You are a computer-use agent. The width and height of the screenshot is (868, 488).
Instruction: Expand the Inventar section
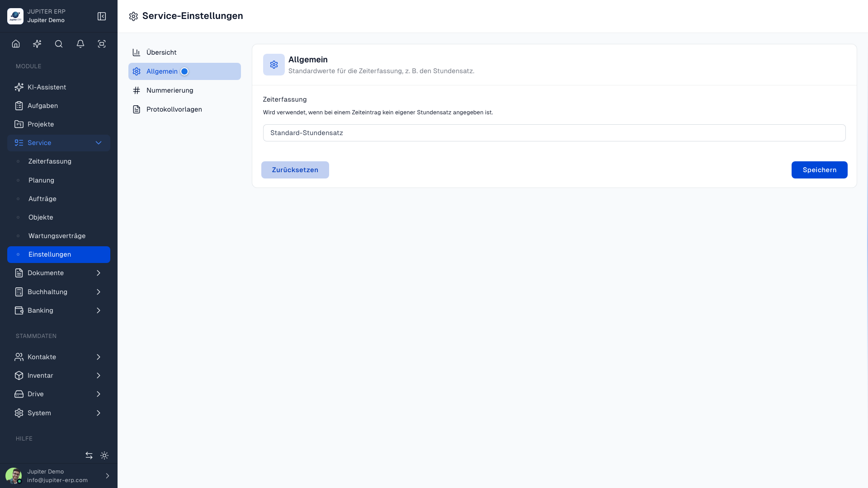click(x=59, y=375)
